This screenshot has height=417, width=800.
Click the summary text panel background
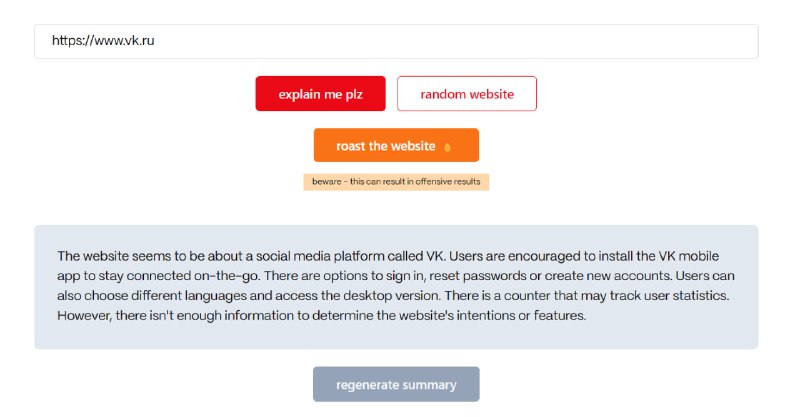coord(396,339)
